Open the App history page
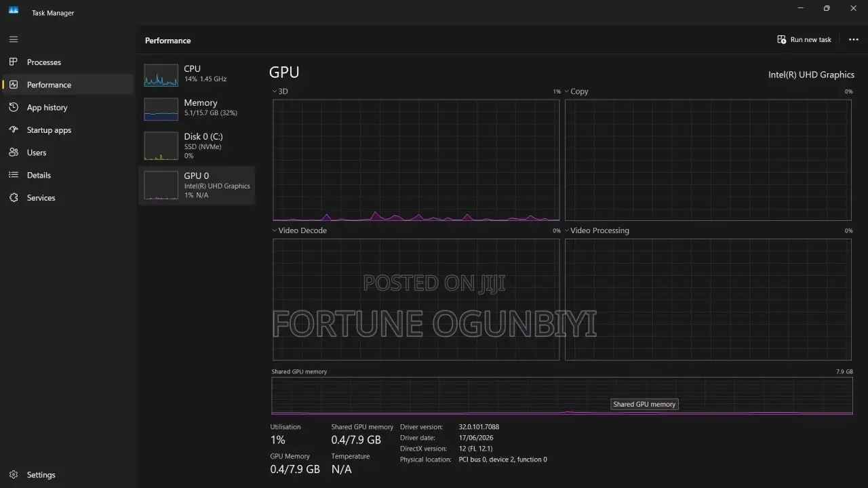The height and width of the screenshot is (488, 868). pos(68,107)
